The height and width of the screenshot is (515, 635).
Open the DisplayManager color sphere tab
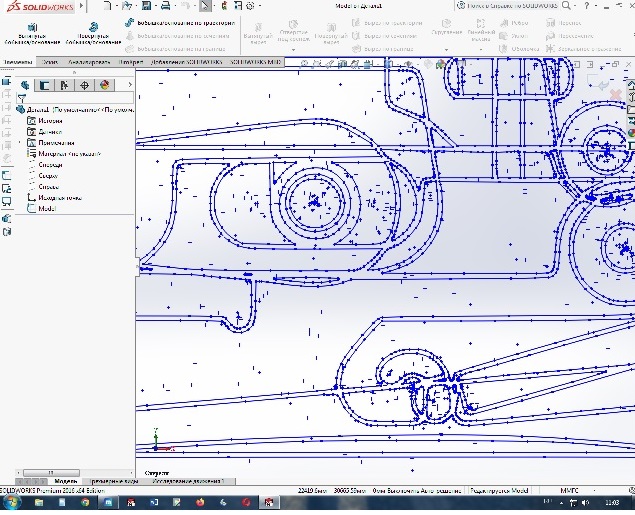(103, 84)
